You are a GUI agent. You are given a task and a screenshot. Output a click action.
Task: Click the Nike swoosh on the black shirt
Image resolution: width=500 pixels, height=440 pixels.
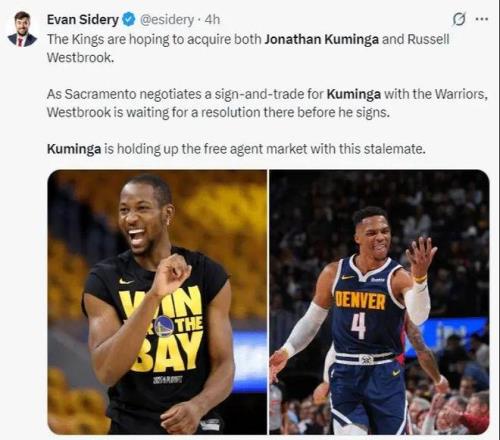point(126,282)
